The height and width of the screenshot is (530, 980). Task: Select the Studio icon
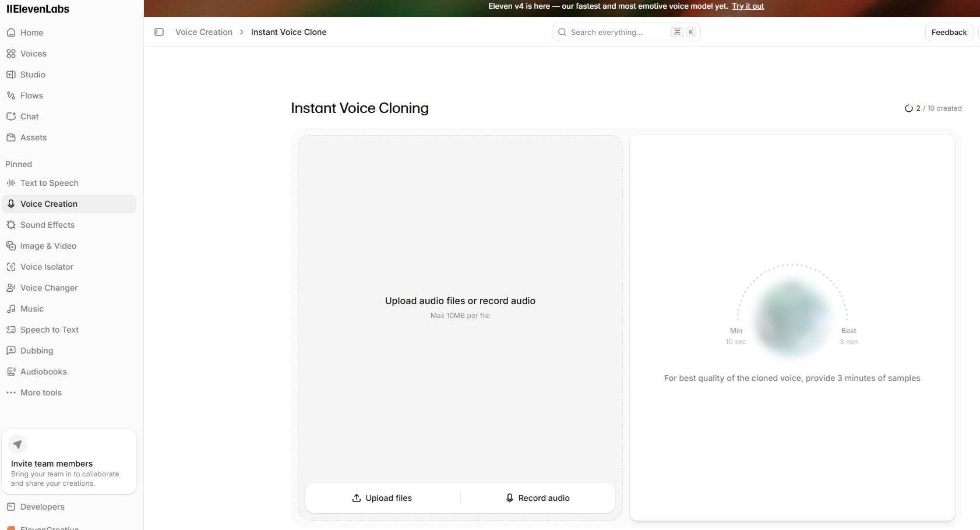[x=11, y=75]
